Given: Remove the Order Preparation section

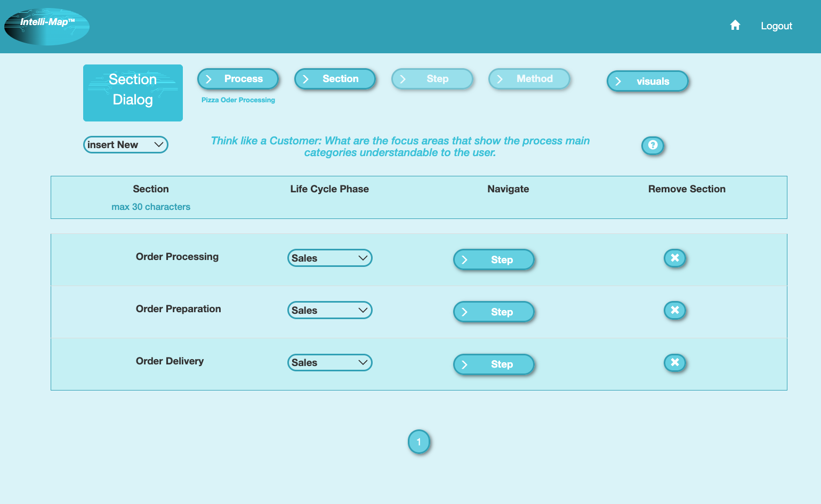Looking at the screenshot, I should [675, 310].
